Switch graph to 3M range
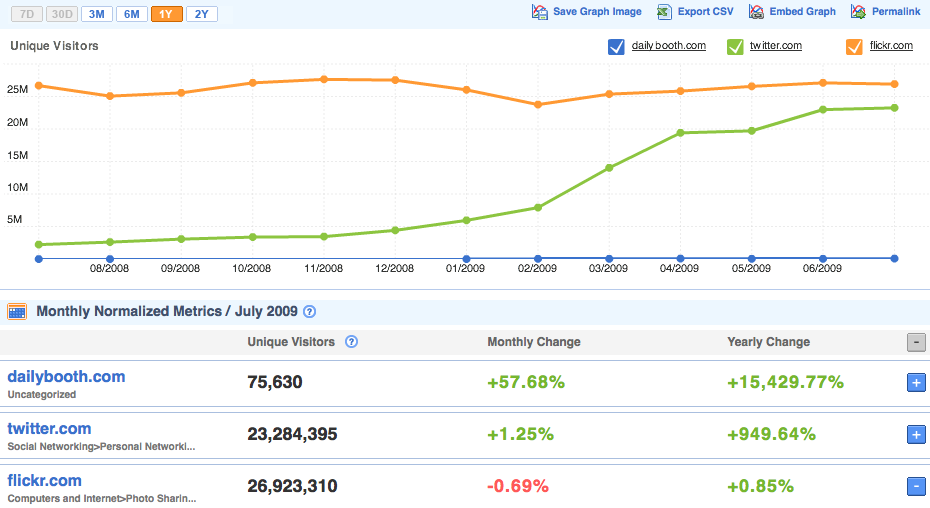930x508 pixels. tap(97, 14)
